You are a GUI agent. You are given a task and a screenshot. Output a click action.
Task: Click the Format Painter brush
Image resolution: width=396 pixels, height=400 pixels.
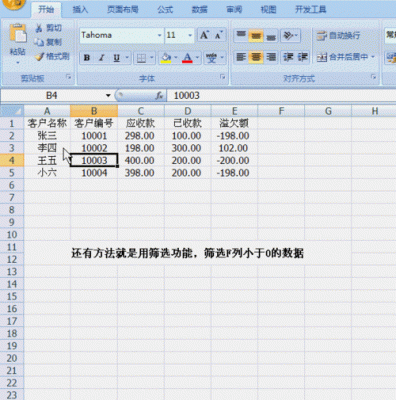[52, 56]
